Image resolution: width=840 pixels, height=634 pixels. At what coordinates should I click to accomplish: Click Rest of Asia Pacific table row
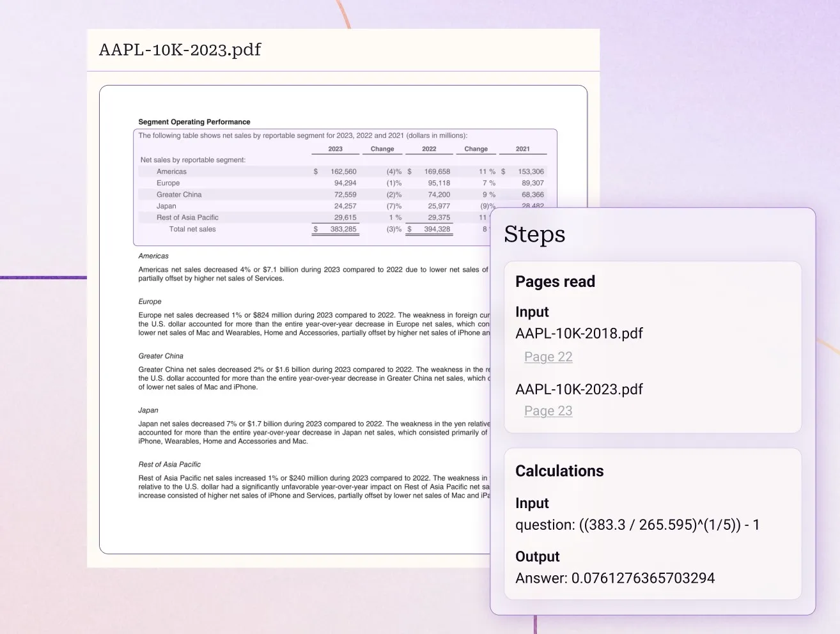tap(187, 218)
